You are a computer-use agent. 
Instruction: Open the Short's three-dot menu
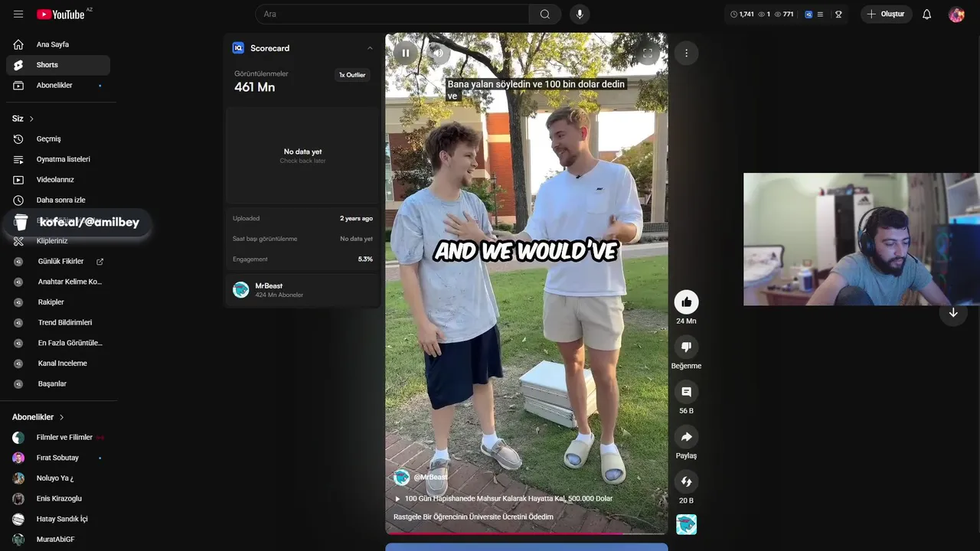point(686,53)
